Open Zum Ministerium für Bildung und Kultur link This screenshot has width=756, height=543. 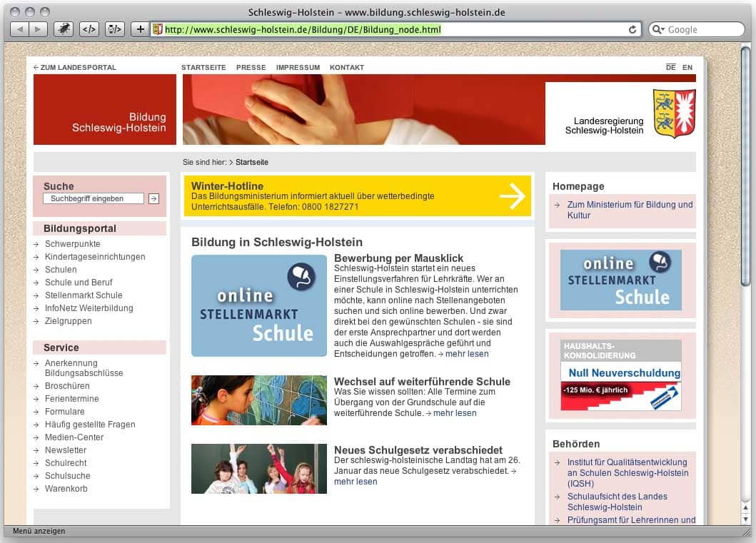[630, 210]
